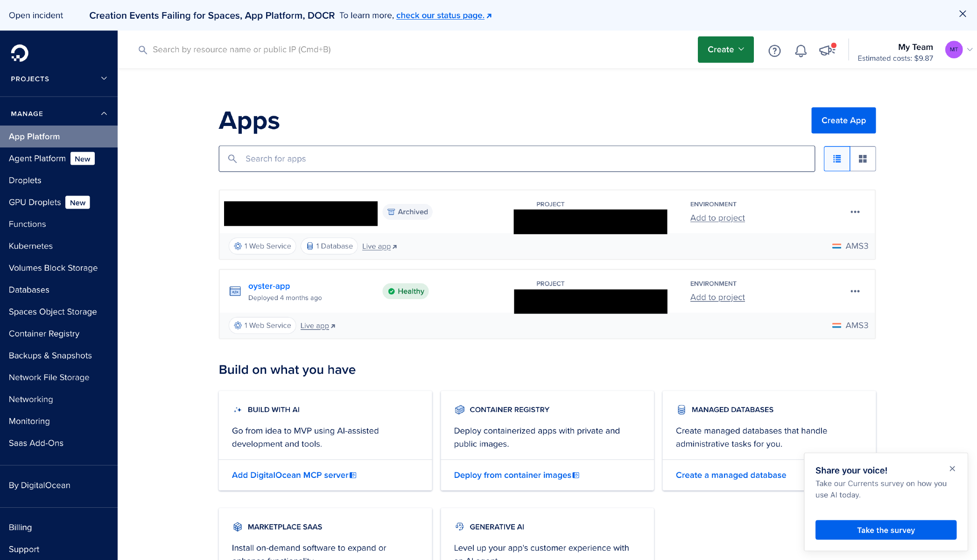Open the green Create dropdown
The image size is (977, 560).
pos(725,49)
